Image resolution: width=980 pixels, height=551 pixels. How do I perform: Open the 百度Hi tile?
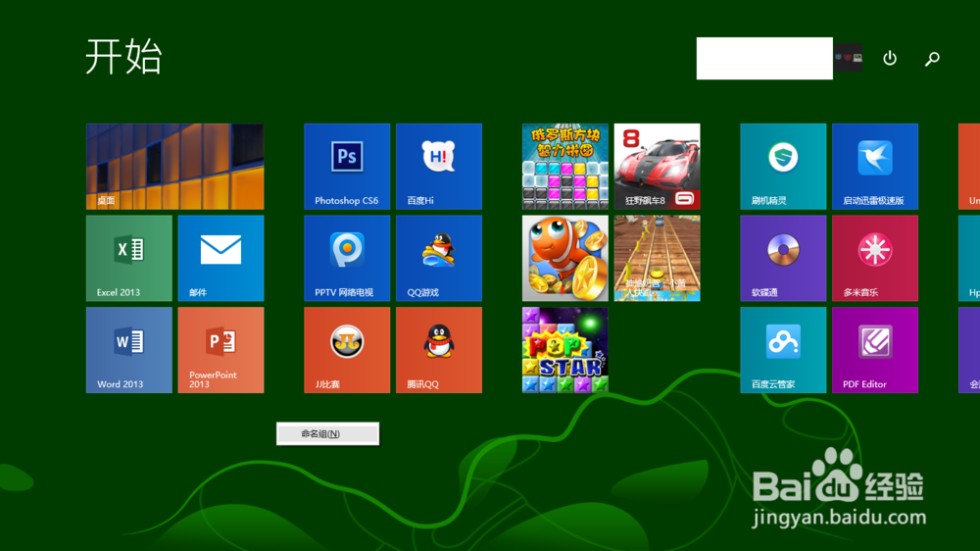[439, 167]
